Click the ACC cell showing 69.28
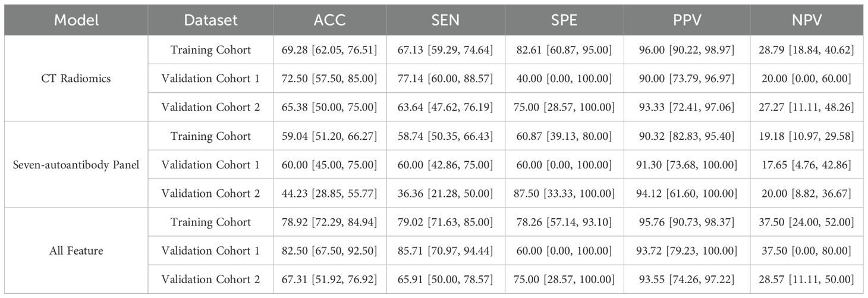Viewport: 868px width, 298px height. coord(329,50)
